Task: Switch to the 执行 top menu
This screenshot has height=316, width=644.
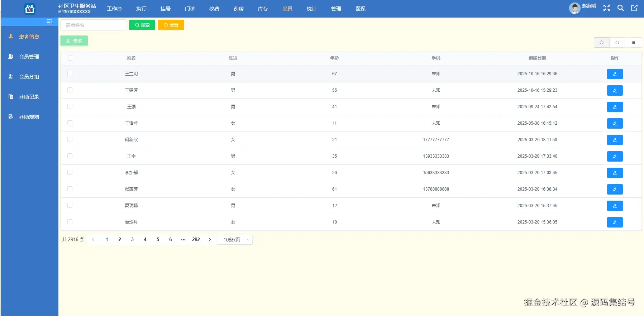Action: pos(141,9)
